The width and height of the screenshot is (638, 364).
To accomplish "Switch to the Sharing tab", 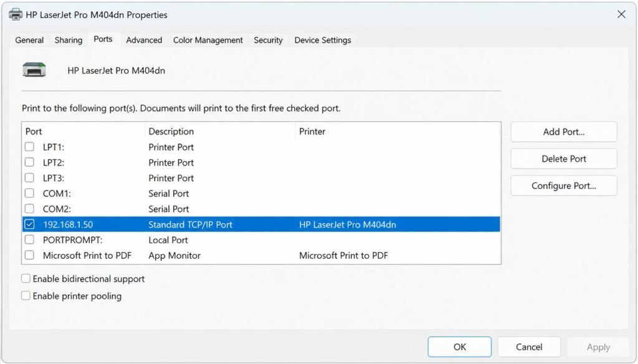I will (69, 40).
